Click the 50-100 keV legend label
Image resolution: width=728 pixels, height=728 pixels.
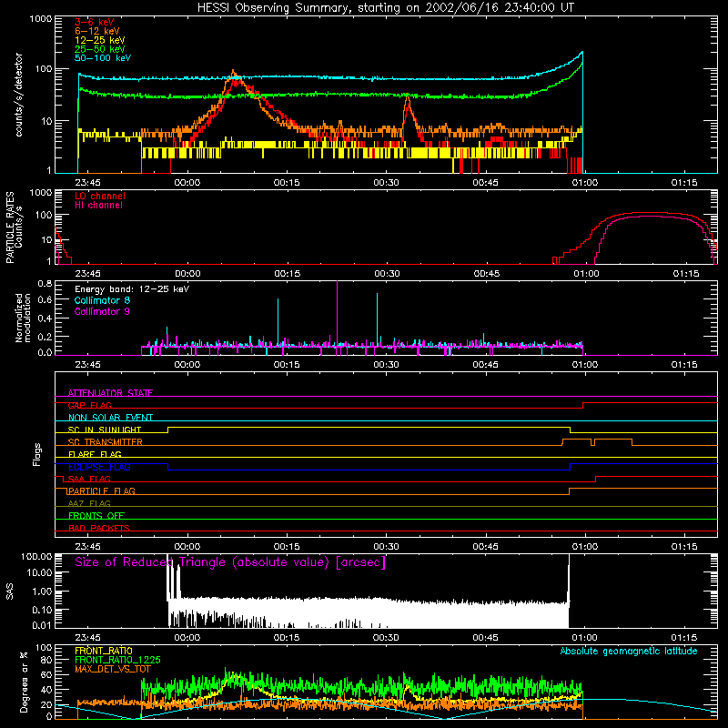[103, 58]
